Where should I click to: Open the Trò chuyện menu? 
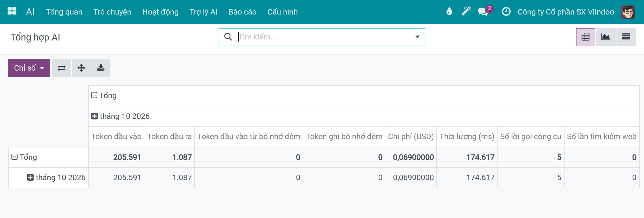tap(112, 12)
